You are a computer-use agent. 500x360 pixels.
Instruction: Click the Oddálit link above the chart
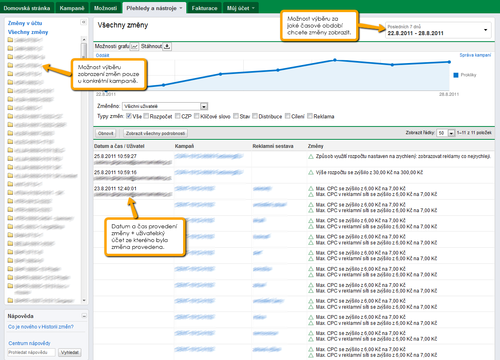(x=102, y=55)
